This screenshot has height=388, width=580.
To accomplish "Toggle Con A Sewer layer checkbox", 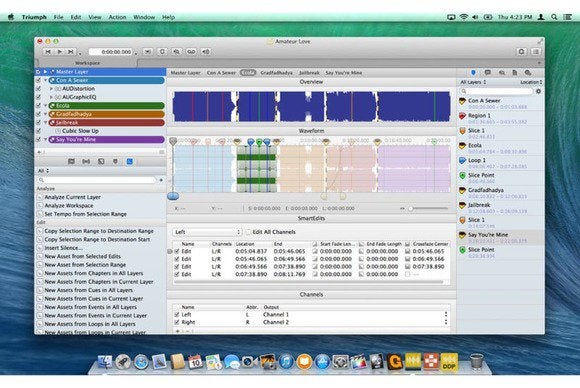I will (38, 80).
